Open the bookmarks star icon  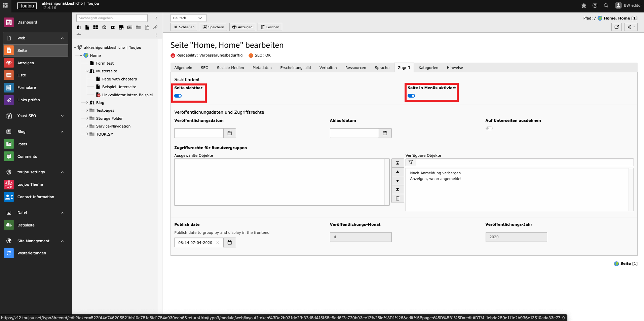(x=584, y=5)
